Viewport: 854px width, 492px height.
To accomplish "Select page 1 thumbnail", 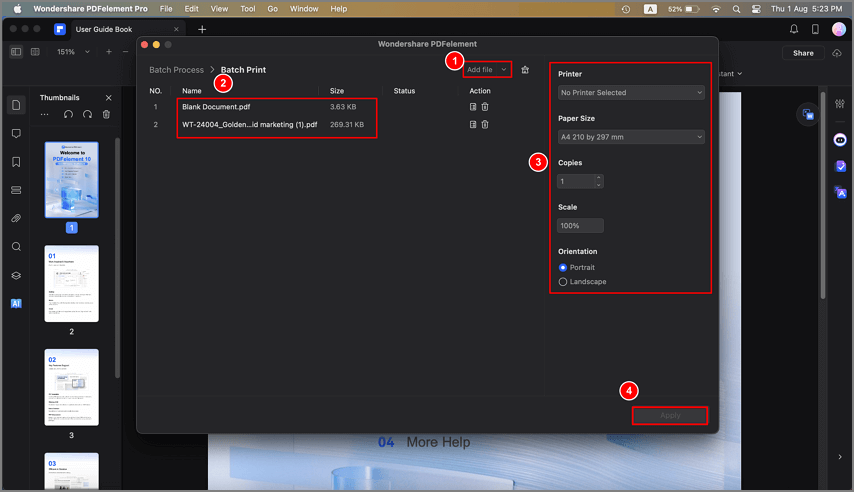I will [x=71, y=180].
